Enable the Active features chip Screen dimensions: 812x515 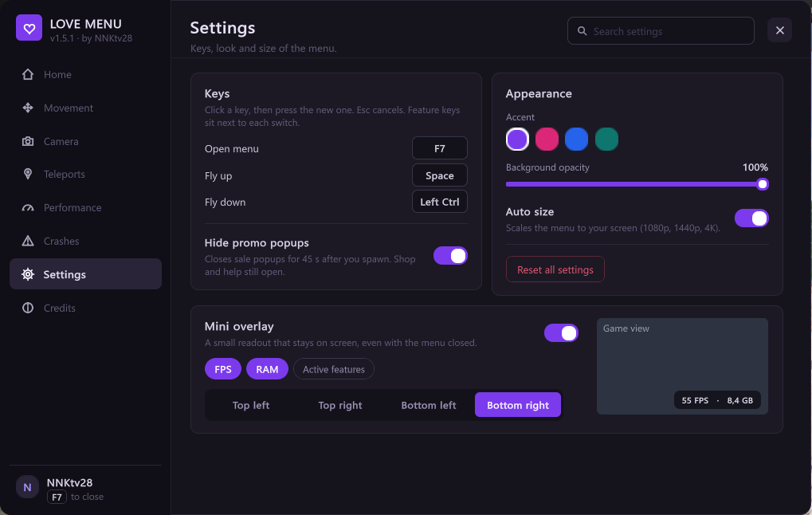pyautogui.click(x=334, y=369)
